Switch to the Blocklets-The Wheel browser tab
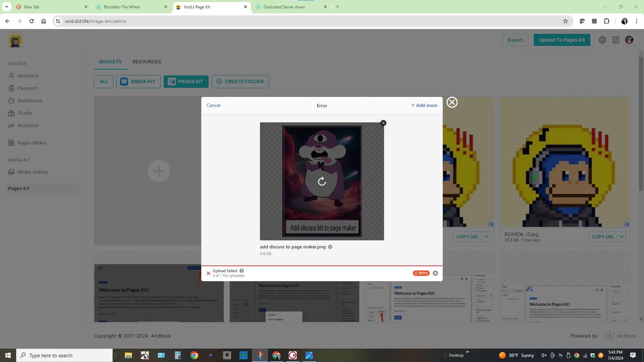 (x=131, y=7)
